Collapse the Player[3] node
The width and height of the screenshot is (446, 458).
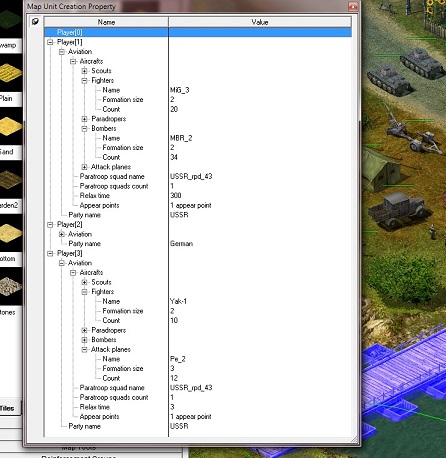(x=50, y=254)
